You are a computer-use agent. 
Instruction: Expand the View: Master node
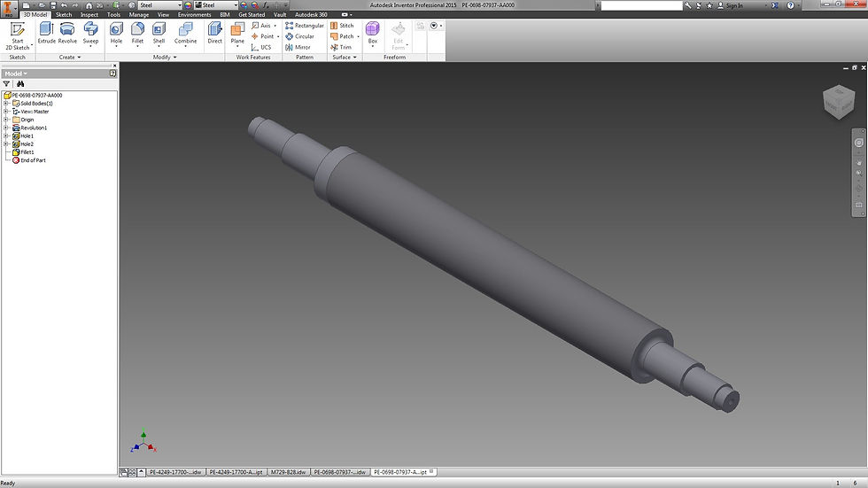[5, 112]
